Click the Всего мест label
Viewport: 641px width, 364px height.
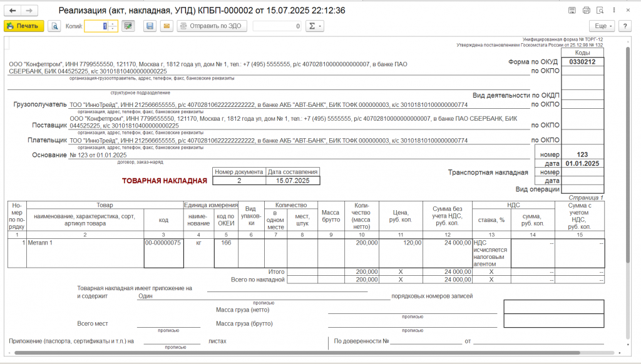point(93,323)
